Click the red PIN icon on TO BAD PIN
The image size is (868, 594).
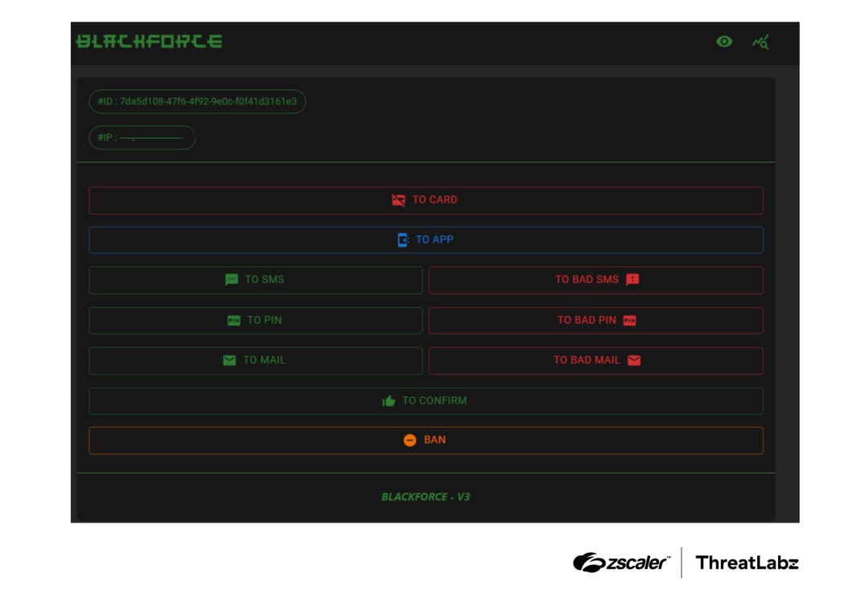click(x=631, y=319)
